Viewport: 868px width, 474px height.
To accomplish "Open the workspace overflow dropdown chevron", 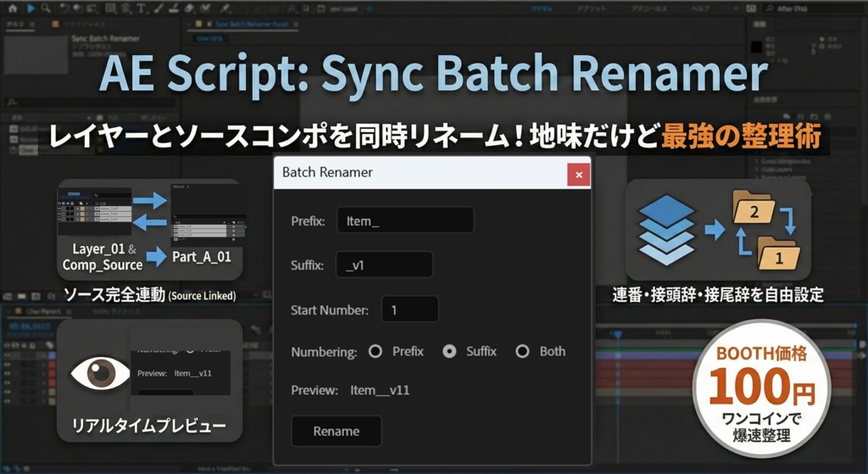I will point(735,8).
